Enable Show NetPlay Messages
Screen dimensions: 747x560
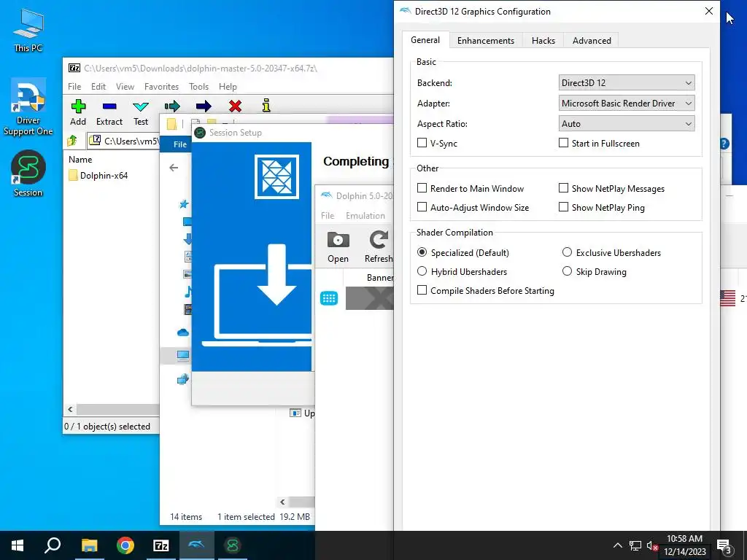tap(563, 188)
